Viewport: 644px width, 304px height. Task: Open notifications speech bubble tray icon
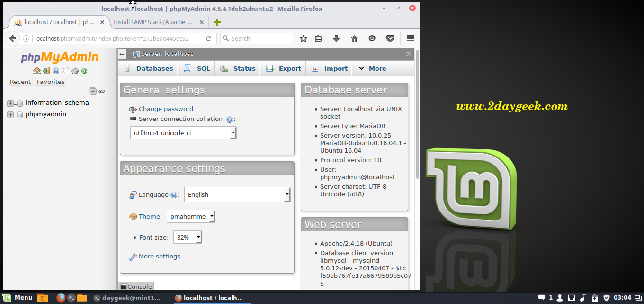point(542,298)
